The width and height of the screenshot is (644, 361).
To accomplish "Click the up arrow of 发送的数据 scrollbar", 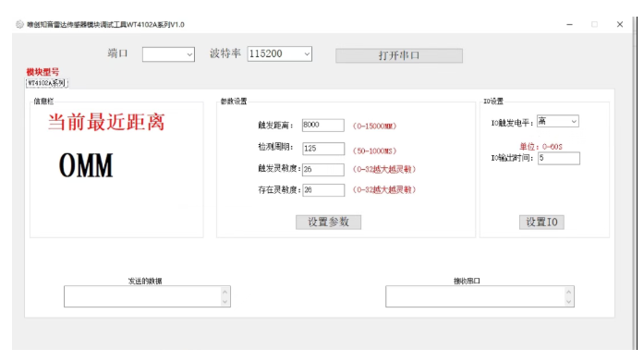I will [x=225, y=292].
